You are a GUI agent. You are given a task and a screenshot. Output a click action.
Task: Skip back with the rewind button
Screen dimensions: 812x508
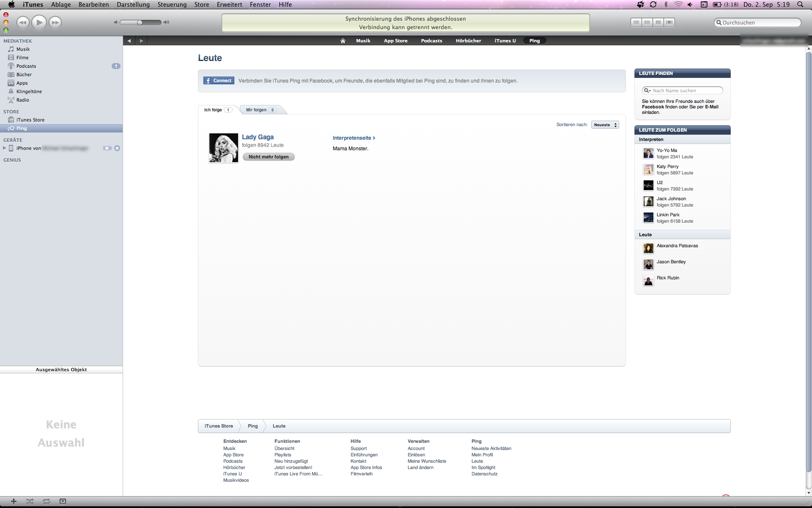[23, 22]
